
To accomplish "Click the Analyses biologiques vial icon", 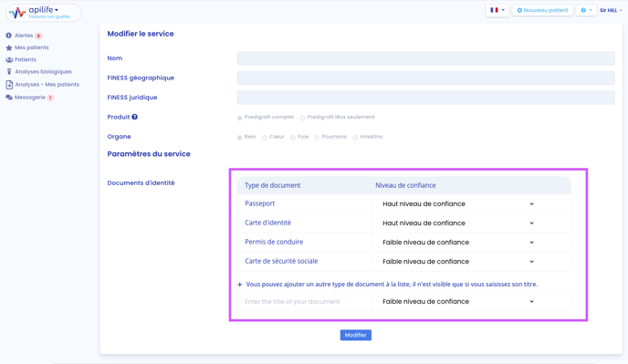I will (x=9, y=72).
